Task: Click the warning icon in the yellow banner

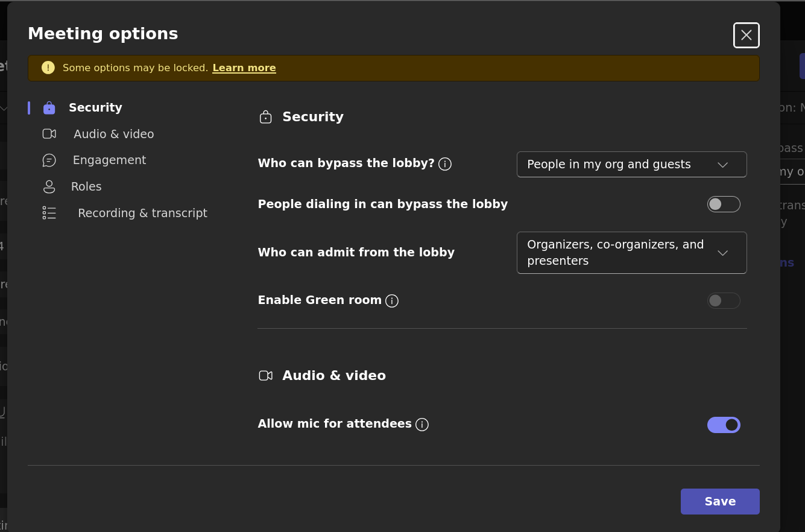Action: pos(48,68)
